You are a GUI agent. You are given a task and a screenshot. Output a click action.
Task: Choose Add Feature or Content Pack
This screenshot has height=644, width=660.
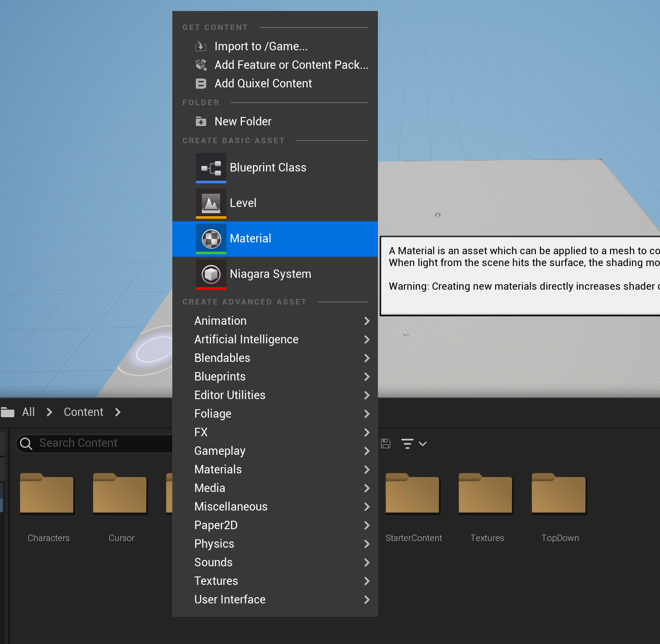pyautogui.click(x=275, y=65)
